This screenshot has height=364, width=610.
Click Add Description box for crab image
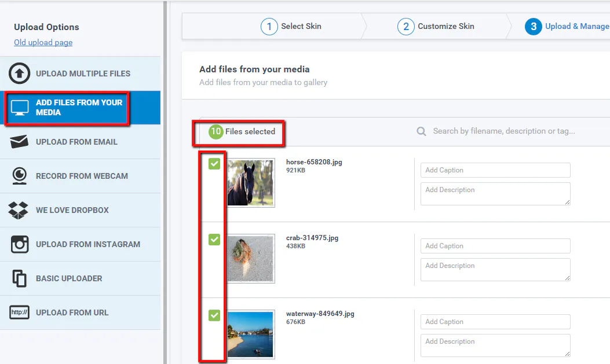(495, 270)
